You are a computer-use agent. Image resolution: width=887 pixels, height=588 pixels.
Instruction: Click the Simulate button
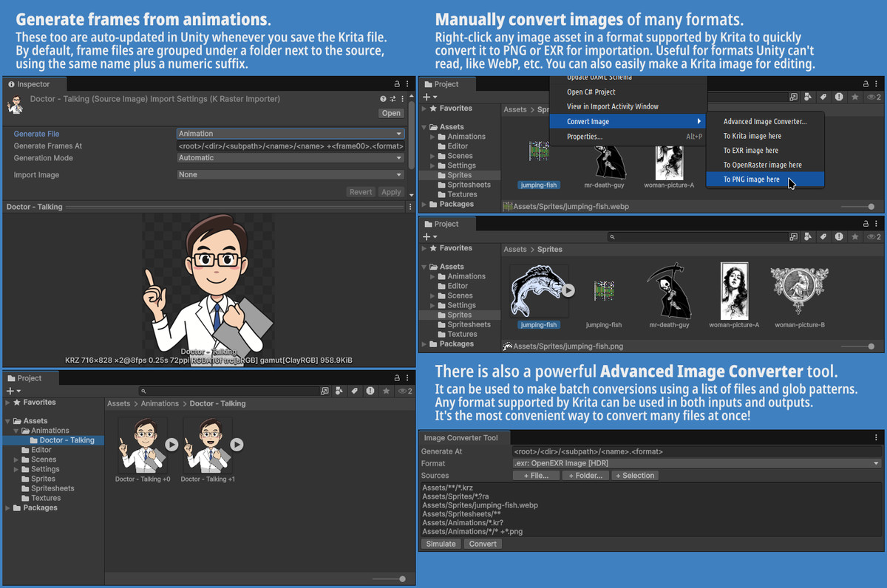(441, 544)
